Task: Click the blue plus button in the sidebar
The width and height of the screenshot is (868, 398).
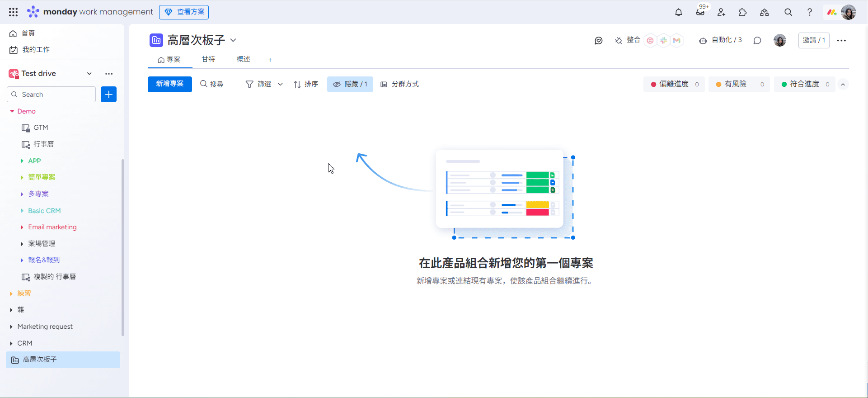Action: [x=108, y=94]
